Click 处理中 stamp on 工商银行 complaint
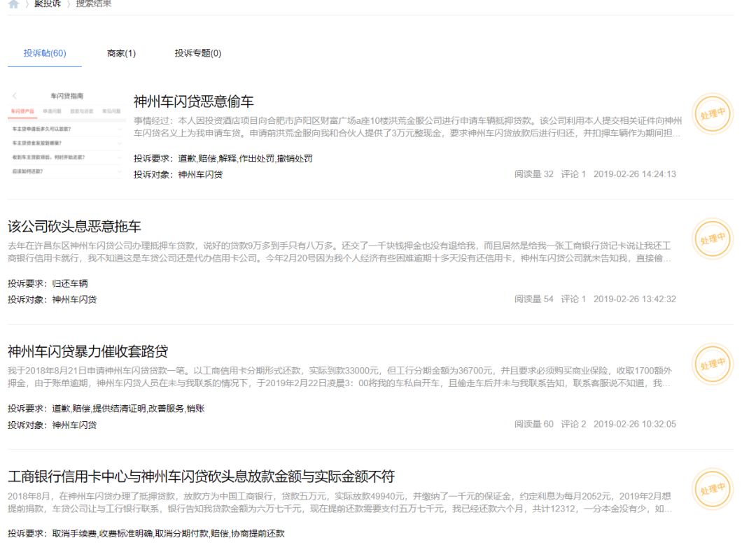The height and width of the screenshot is (545, 756). coord(712,489)
